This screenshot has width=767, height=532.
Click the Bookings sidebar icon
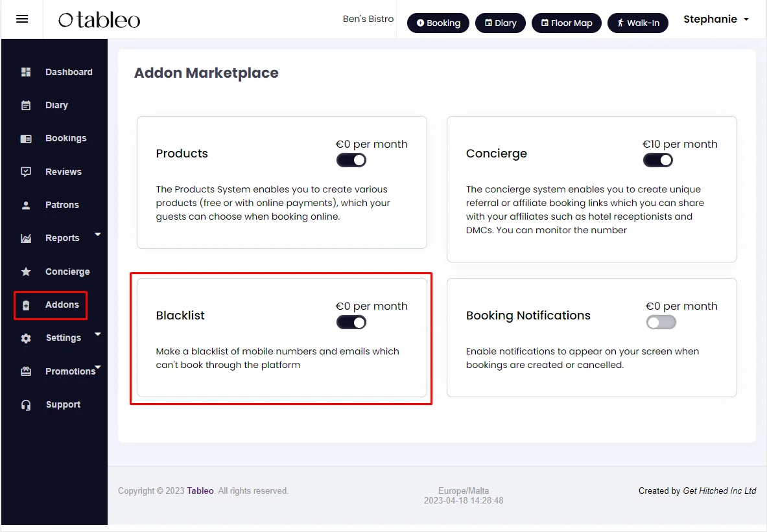[x=26, y=139]
